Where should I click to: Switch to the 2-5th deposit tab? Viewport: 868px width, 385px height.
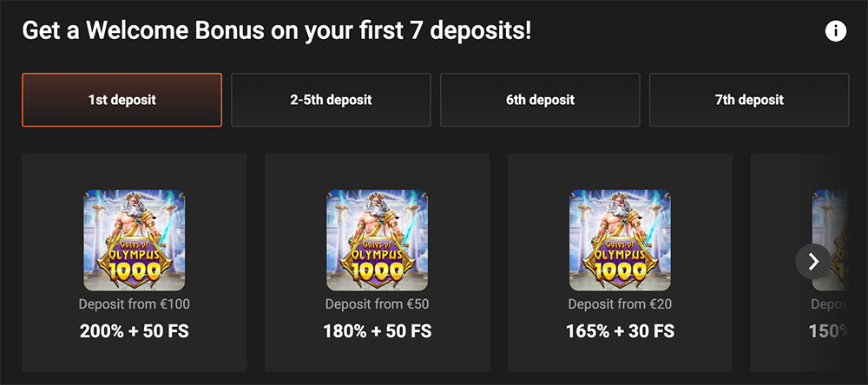click(331, 100)
